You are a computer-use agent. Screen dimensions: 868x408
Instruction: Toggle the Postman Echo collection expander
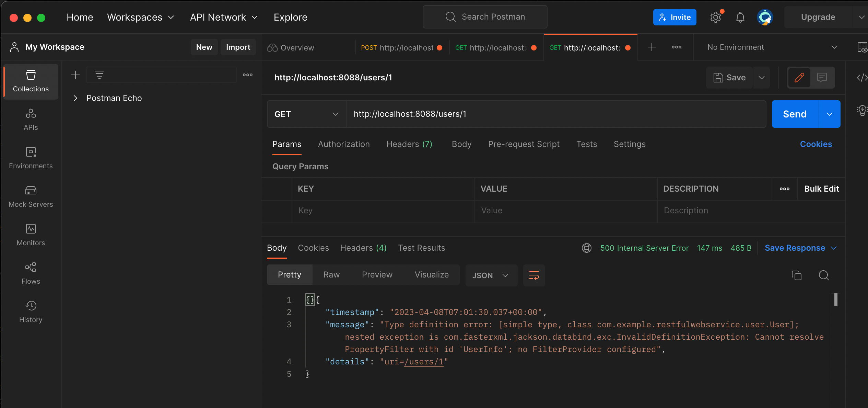75,98
